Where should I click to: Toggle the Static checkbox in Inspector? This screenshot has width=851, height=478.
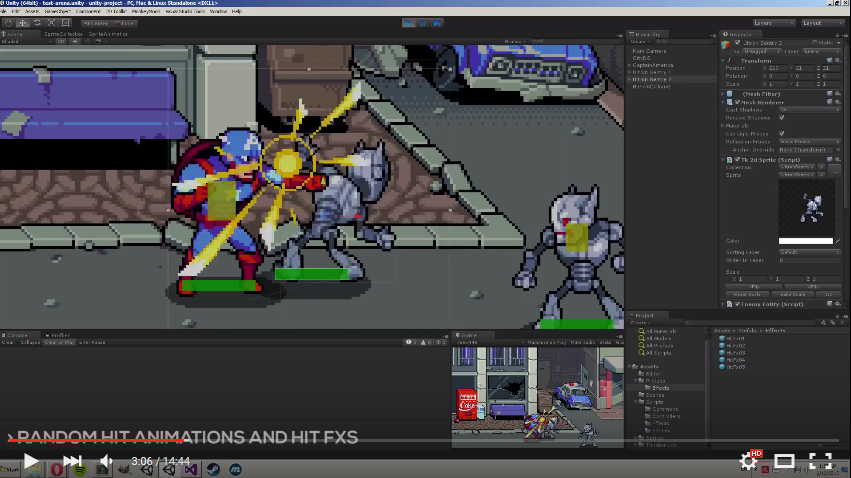point(815,43)
